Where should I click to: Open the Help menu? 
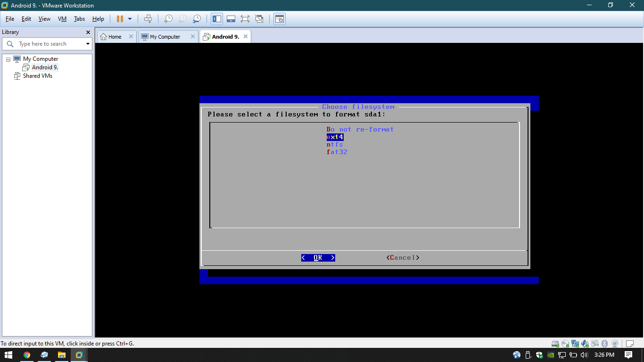[x=98, y=19]
